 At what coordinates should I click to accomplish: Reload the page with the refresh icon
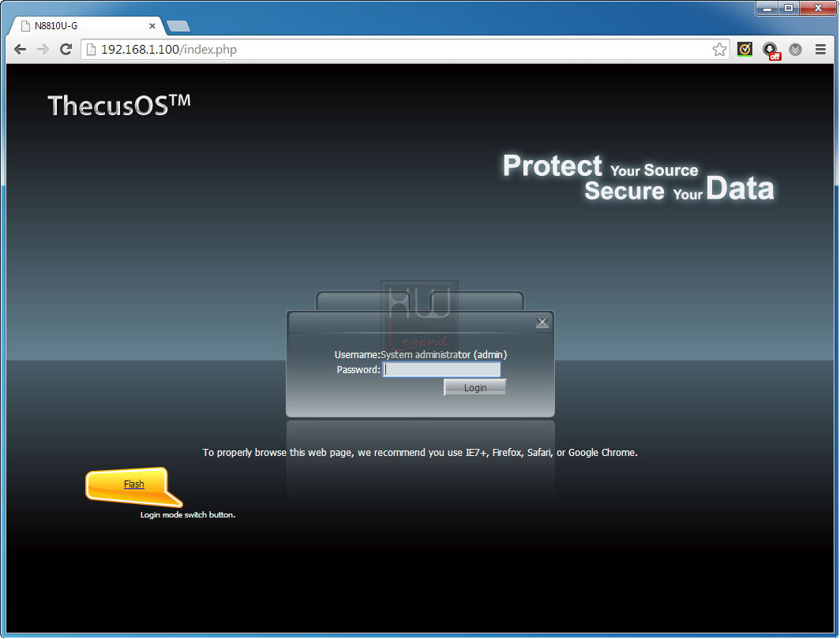click(66, 49)
